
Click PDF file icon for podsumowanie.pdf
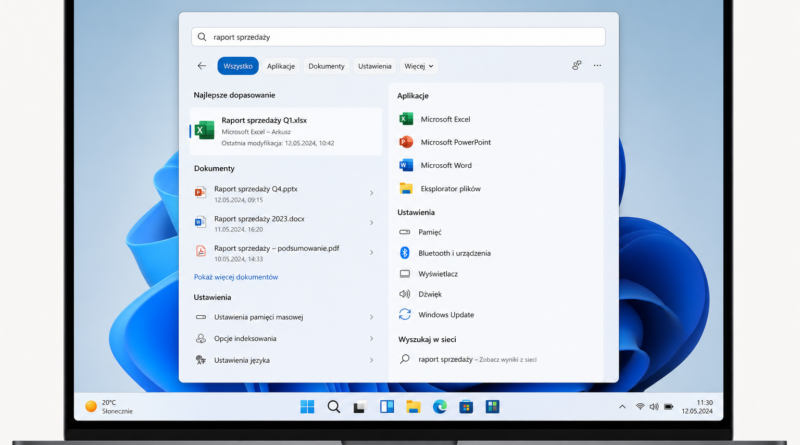201,251
